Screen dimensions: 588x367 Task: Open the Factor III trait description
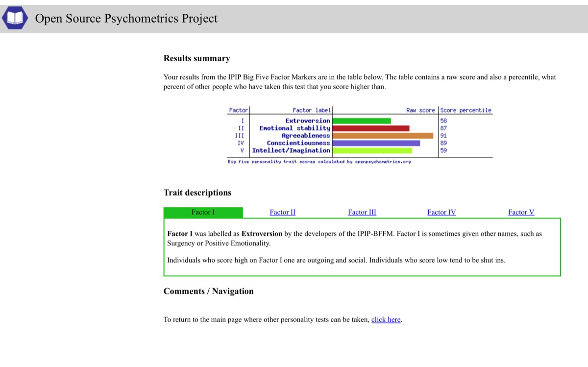[362, 212]
